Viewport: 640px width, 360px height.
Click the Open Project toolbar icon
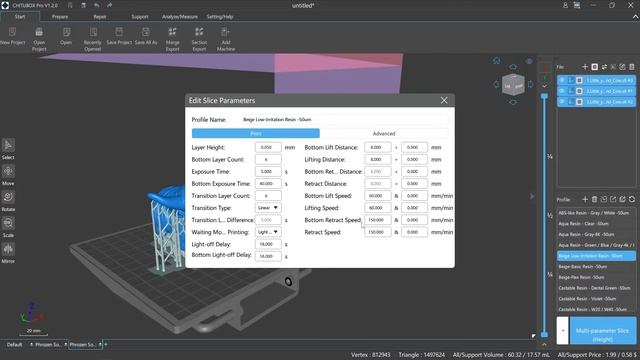click(39, 32)
